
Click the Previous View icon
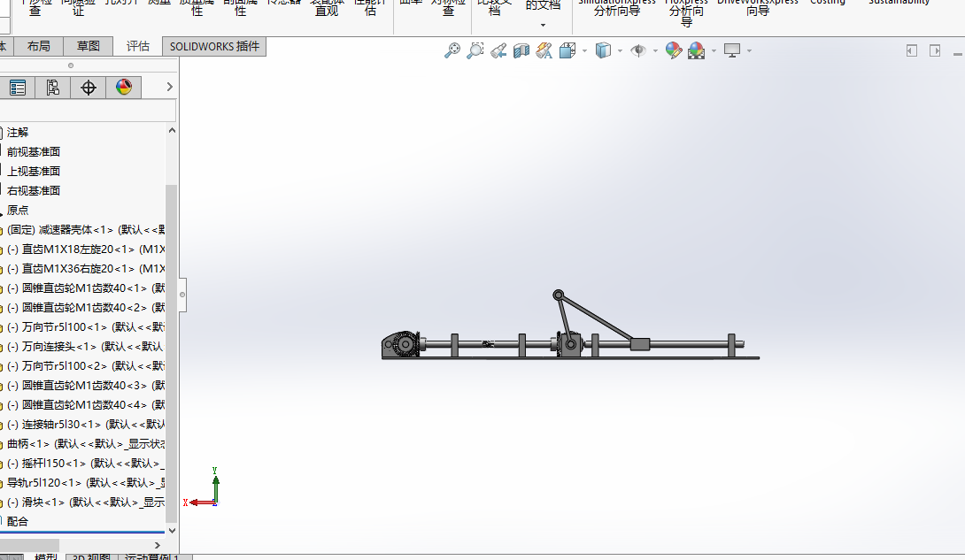point(498,50)
